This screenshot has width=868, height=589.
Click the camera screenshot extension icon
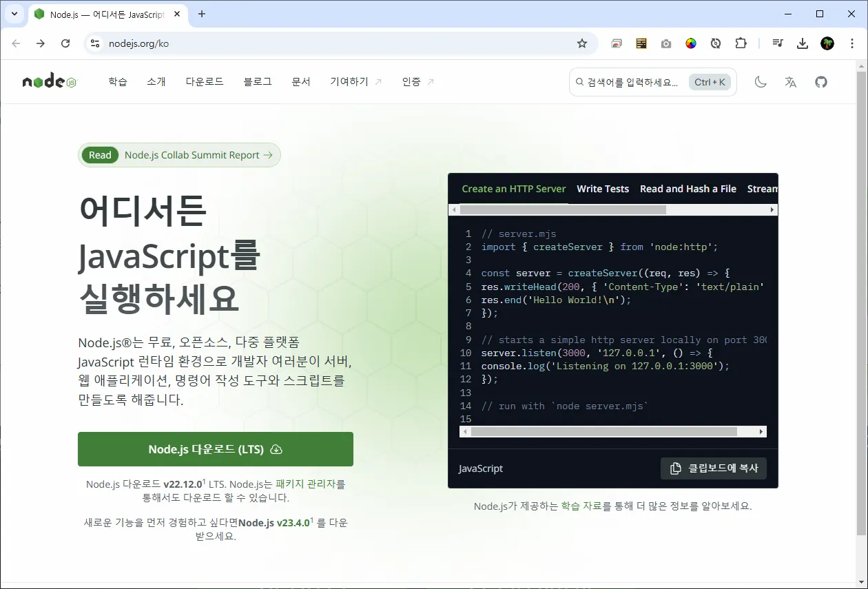point(666,43)
